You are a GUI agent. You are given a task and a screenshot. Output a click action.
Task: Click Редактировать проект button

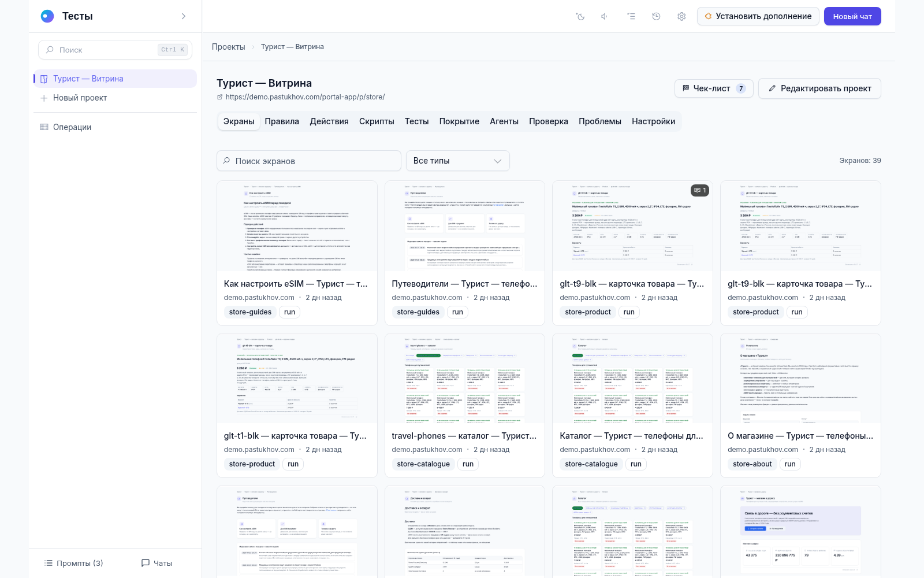(x=819, y=88)
